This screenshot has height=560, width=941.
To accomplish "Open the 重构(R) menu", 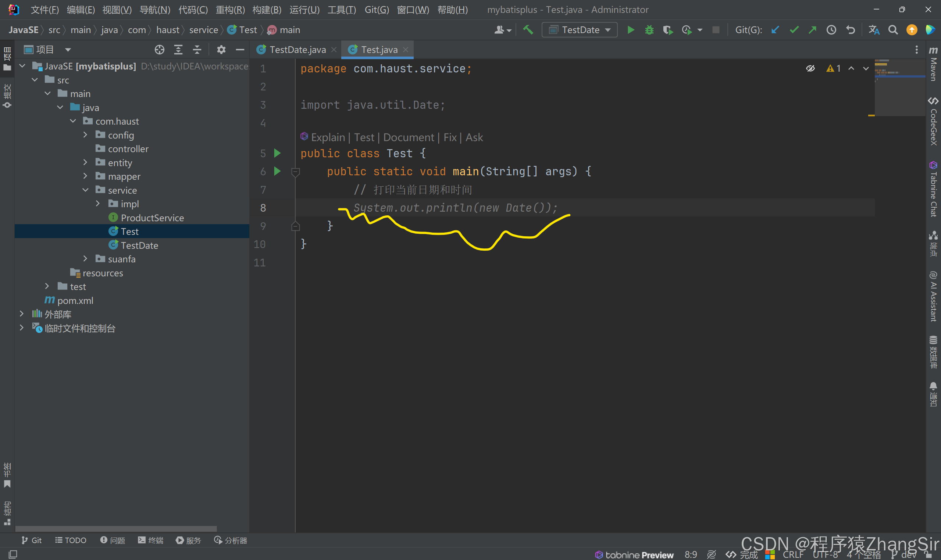I will point(230,10).
